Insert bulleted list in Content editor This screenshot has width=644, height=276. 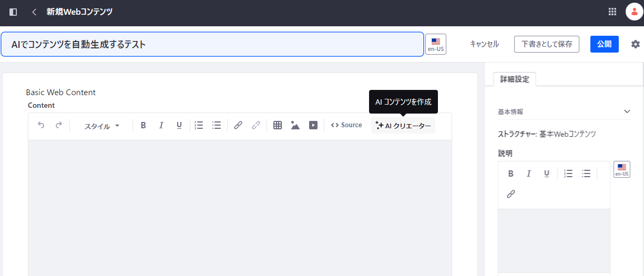coord(217,125)
